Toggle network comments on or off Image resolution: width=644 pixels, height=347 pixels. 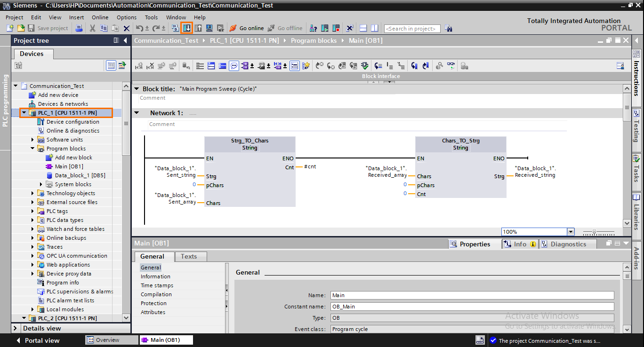pyautogui.click(x=234, y=66)
